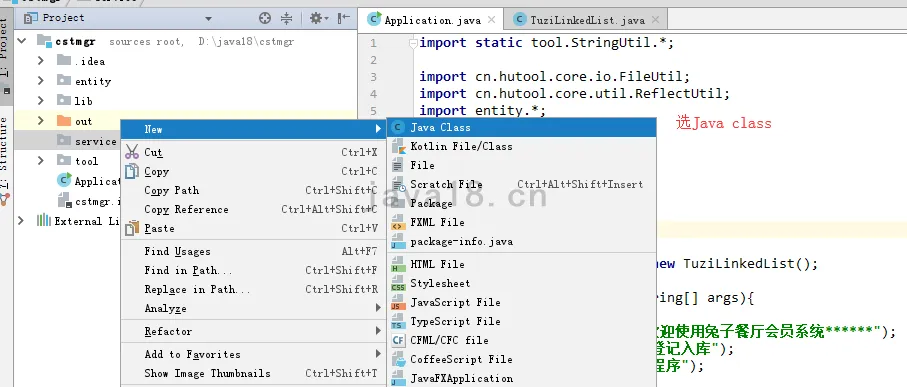
Task: Click the Cut scissors icon
Action: (132, 152)
